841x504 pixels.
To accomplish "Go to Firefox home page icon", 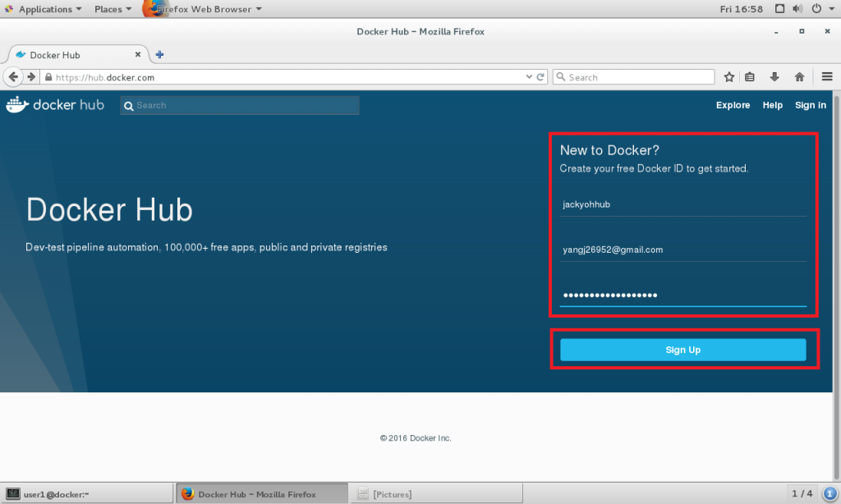I will 800,77.
